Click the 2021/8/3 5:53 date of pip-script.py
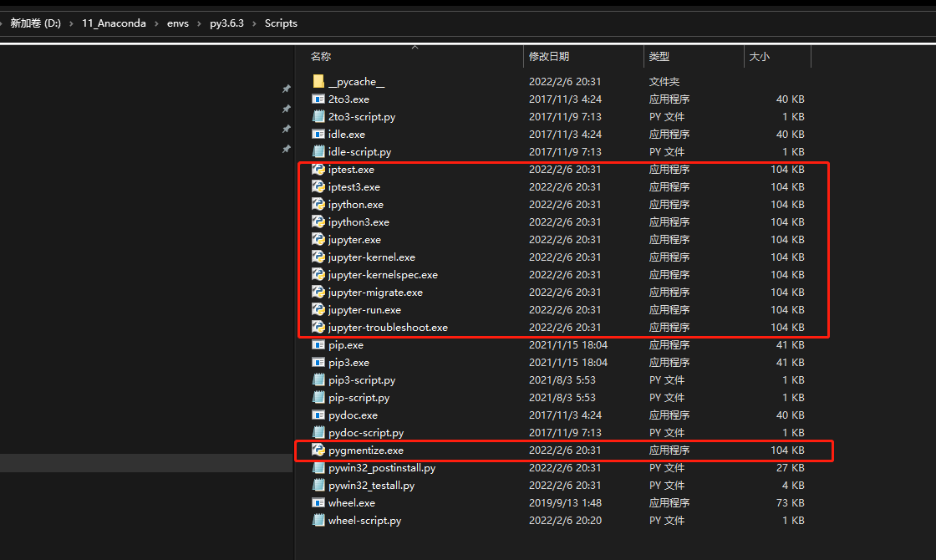Viewport: 936px width, 560px height. [562, 398]
